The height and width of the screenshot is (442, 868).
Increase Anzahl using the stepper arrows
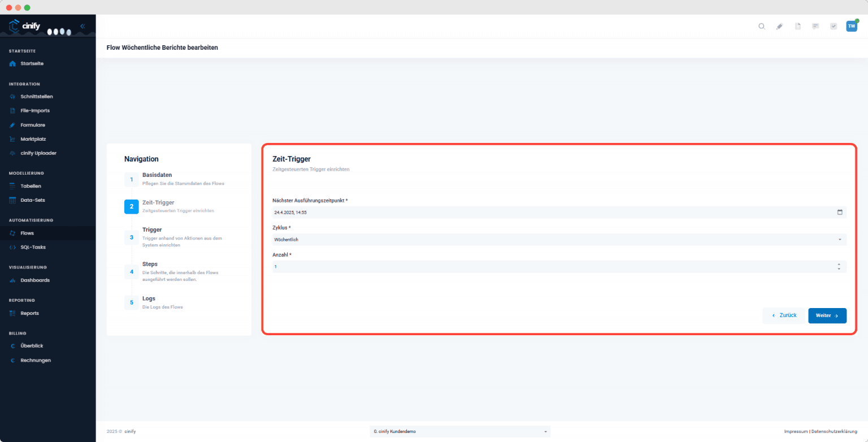point(840,264)
